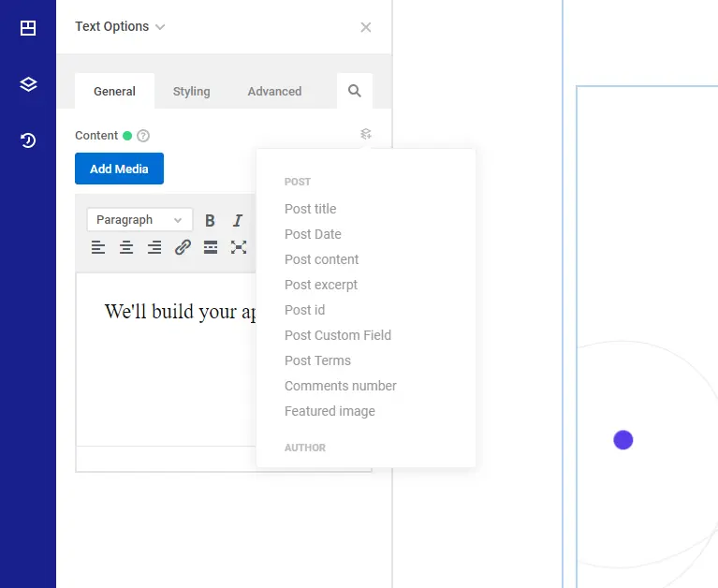Viewport: 718px width, 588px height.
Task: Click the Content help question mark
Action: 143,136
